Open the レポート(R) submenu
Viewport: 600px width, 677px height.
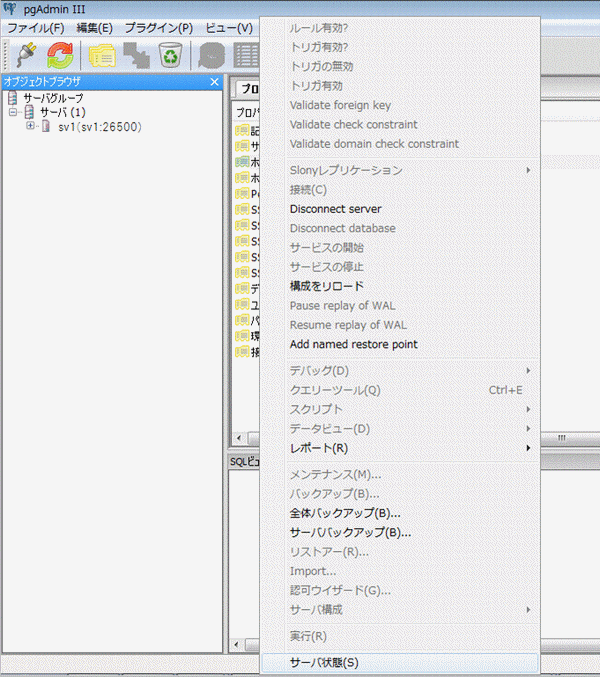pos(319,448)
